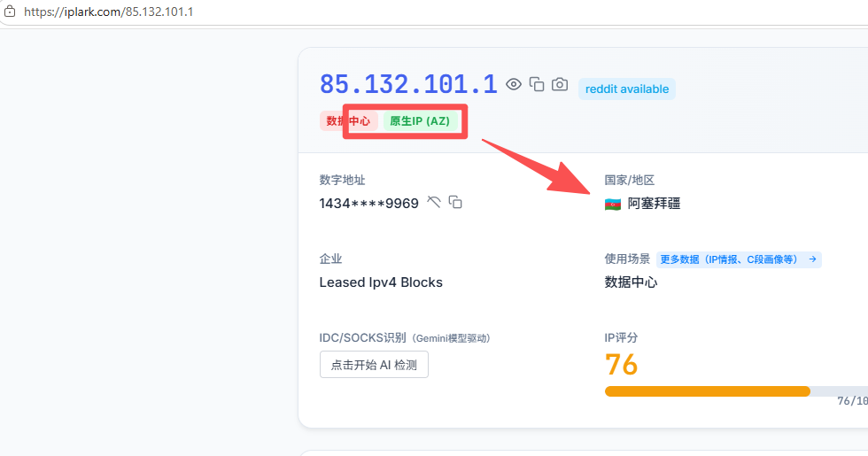Copy the IP address 85.132.101.1
868x456 pixels.
pyautogui.click(x=537, y=84)
